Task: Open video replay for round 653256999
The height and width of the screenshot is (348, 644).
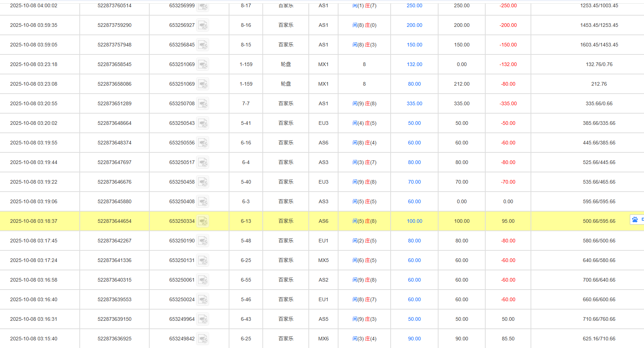Action: click(203, 5)
